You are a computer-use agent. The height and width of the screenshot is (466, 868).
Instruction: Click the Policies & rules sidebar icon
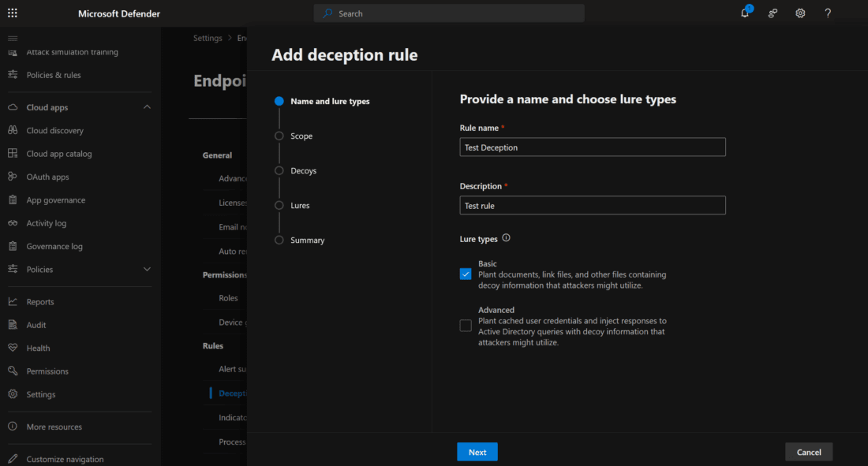point(13,75)
